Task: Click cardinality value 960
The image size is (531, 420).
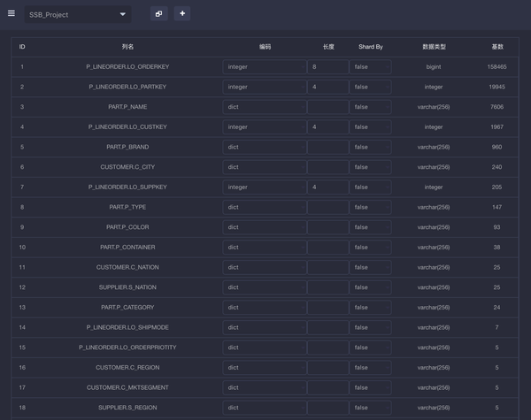Action: (496, 147)
